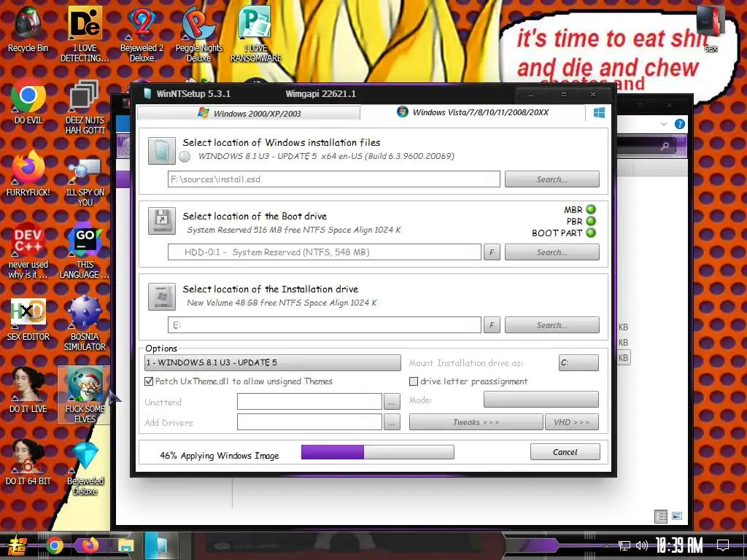Click the Applying Windows Image progress bar
747x560 pixels.
click(377, 452)
